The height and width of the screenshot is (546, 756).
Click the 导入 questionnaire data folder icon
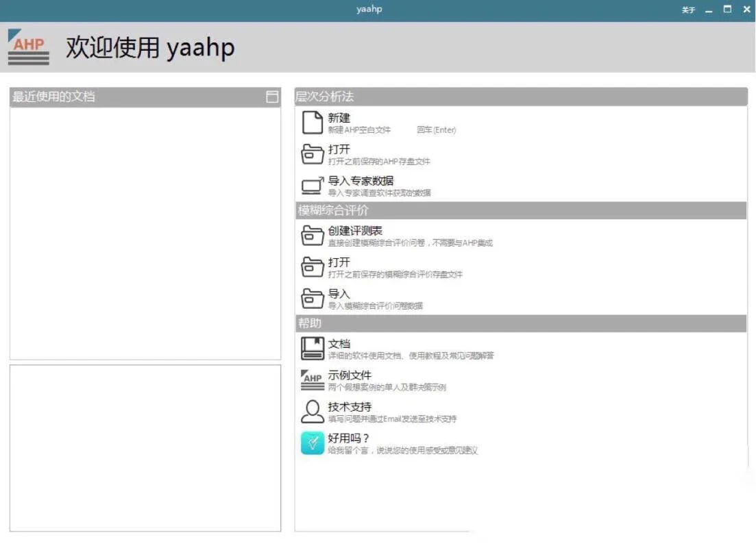(312, 299)
